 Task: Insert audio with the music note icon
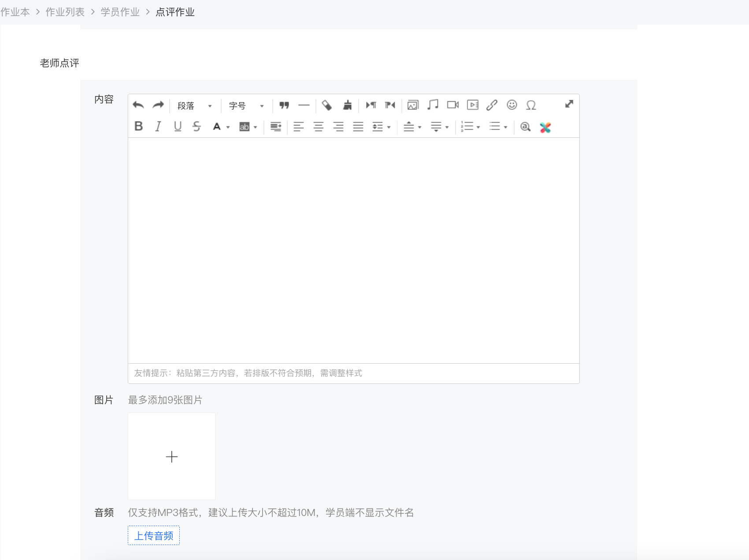[433, 105]
